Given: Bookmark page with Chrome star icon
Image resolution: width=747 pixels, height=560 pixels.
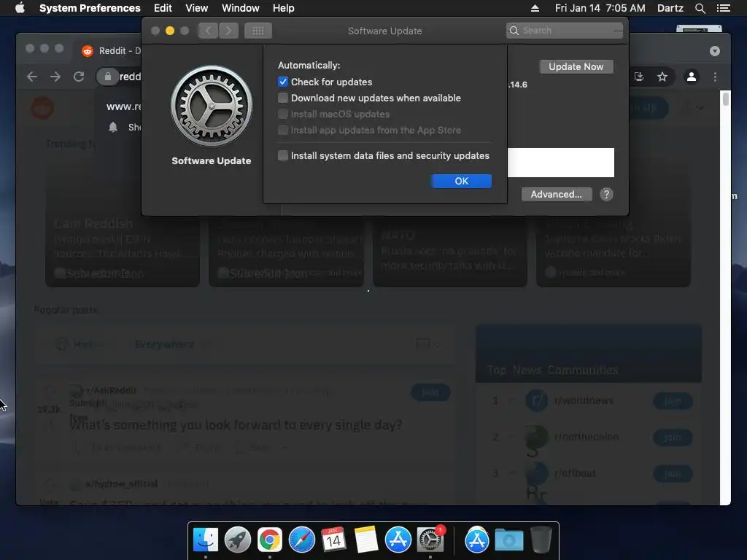Looking at the screenshot, I should coord(662,77).
